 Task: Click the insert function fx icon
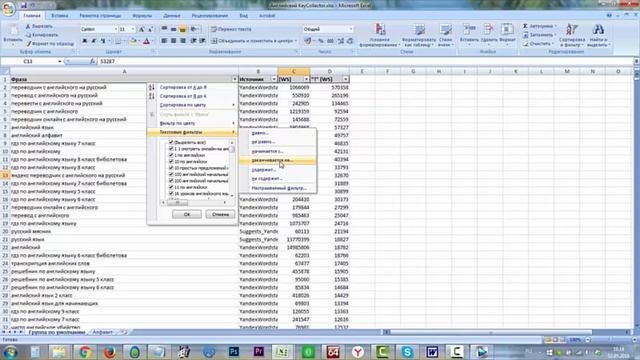pos(92,61)
